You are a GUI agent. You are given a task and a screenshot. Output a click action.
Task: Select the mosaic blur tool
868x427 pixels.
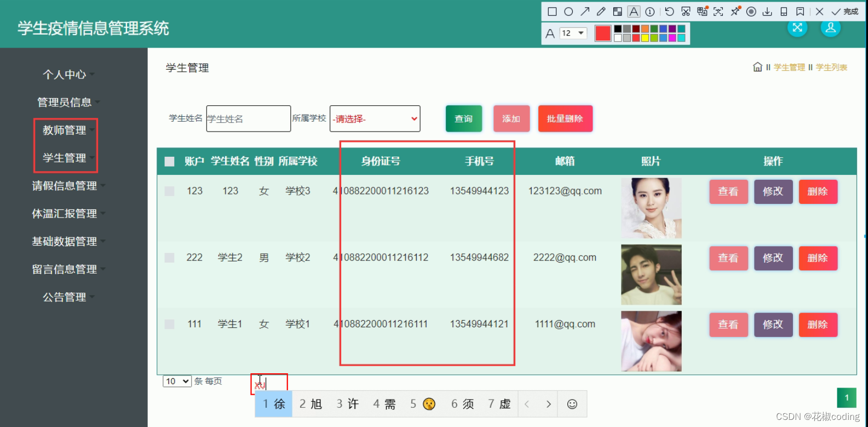coord(617,12)
